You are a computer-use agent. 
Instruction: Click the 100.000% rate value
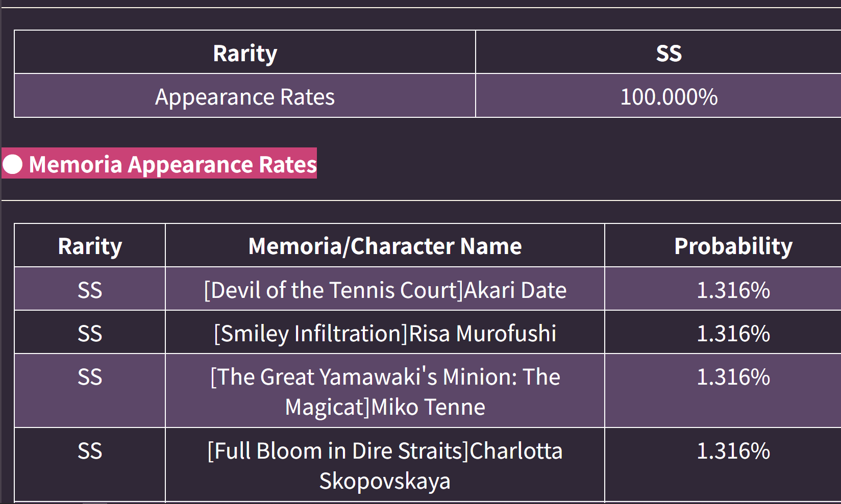(x=669, y=96)
